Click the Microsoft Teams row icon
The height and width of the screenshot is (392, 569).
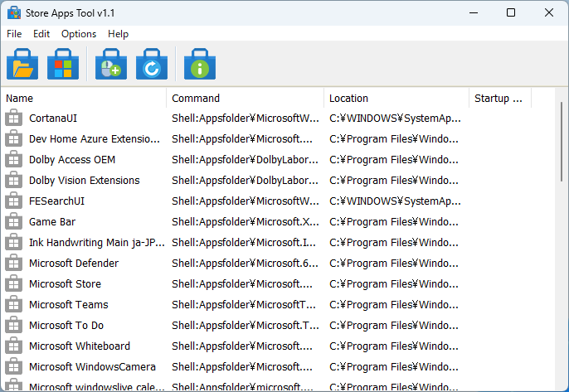[13, 304]
